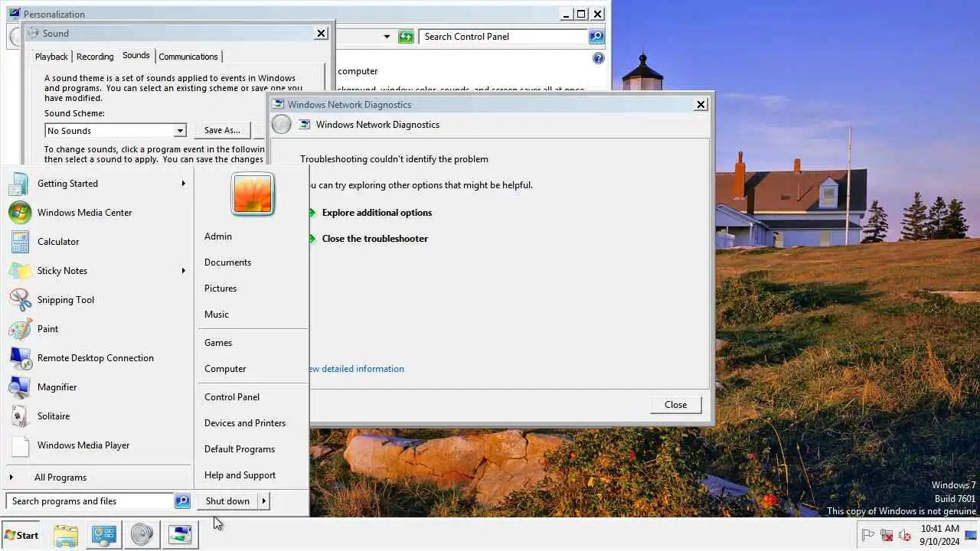Screen dimensions: 980x551
Task: Open Admin folder from Start menu
Action: pyautogui.click(x=218, y=236)
